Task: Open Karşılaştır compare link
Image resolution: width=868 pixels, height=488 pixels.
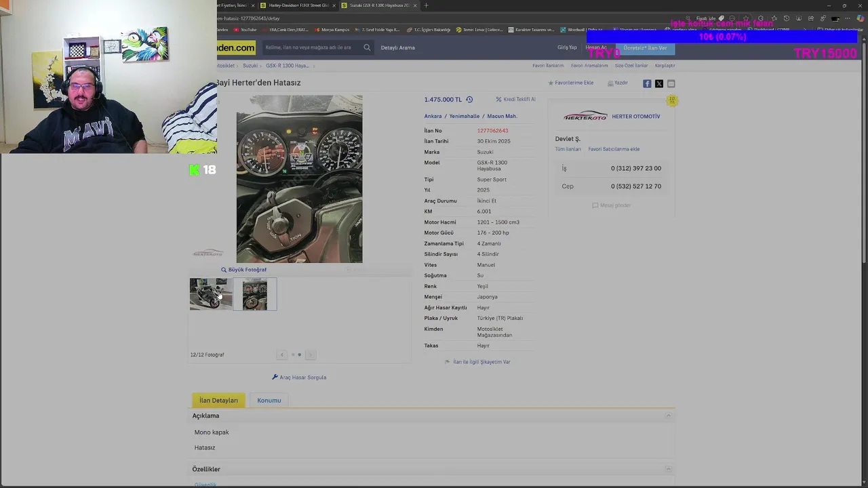Action: [665, 66]
